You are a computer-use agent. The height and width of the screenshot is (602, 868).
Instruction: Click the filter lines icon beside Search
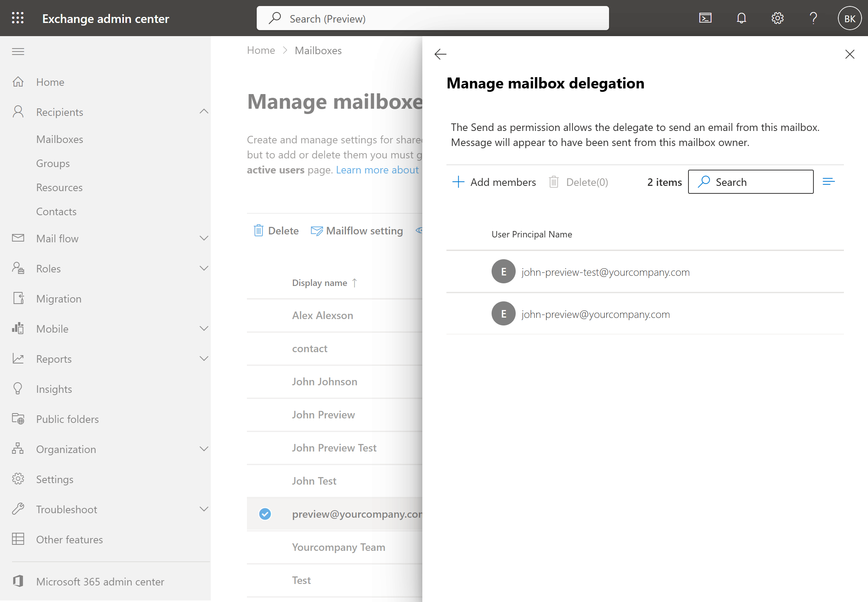pyautogui.click(x=828, y=182)
